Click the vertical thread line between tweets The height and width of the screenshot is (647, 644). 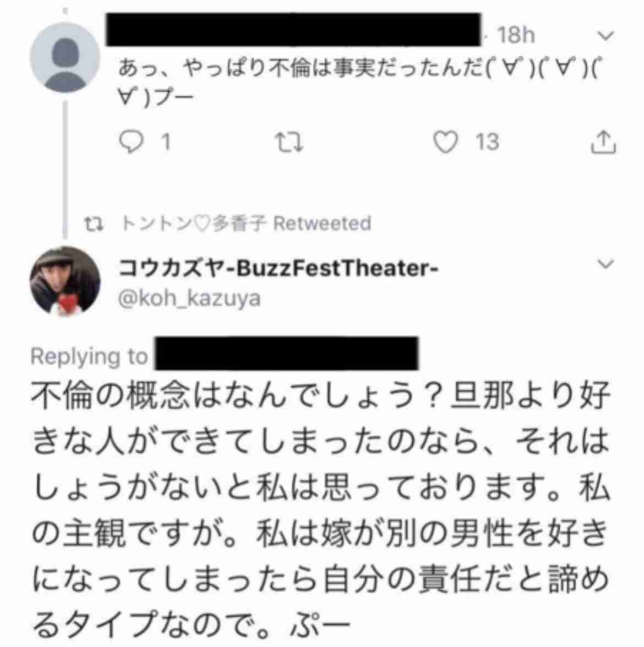click(65, 169)
